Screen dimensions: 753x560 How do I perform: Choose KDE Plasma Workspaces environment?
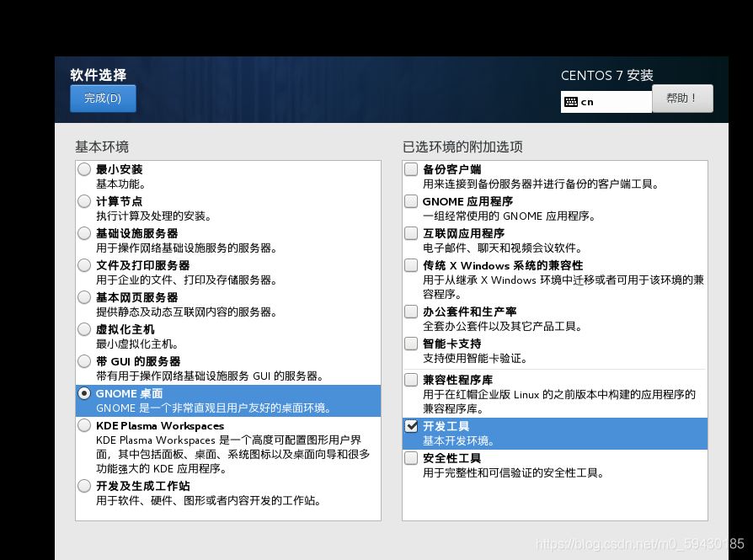pyautogui.click(x=84, y=426)
